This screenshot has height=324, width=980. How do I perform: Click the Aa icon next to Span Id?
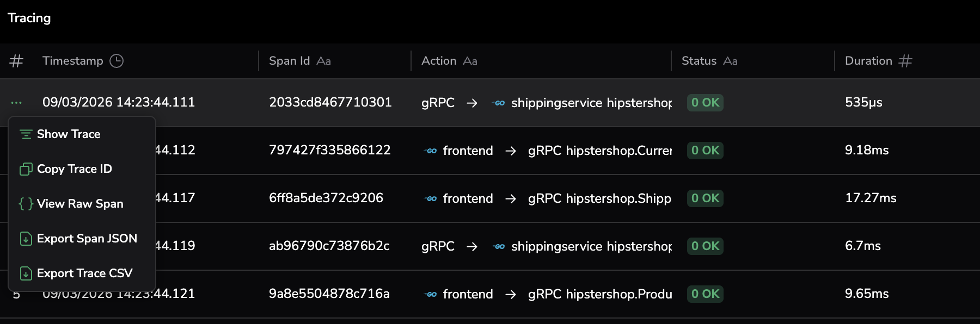tap(323, 61)
